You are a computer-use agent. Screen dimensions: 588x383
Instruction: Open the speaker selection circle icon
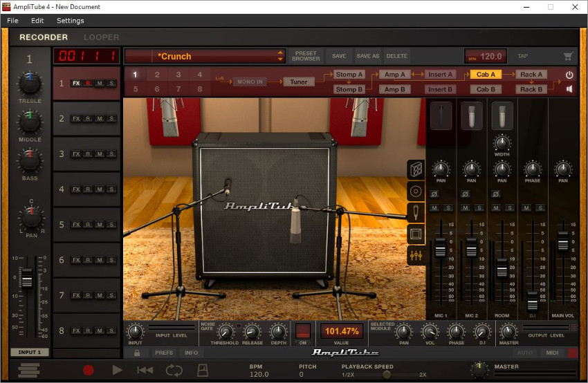[416, 192]
